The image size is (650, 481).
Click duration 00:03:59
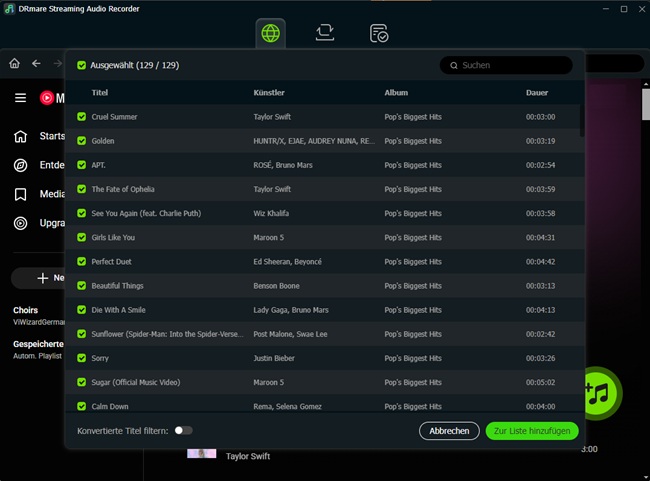(540, 189)
